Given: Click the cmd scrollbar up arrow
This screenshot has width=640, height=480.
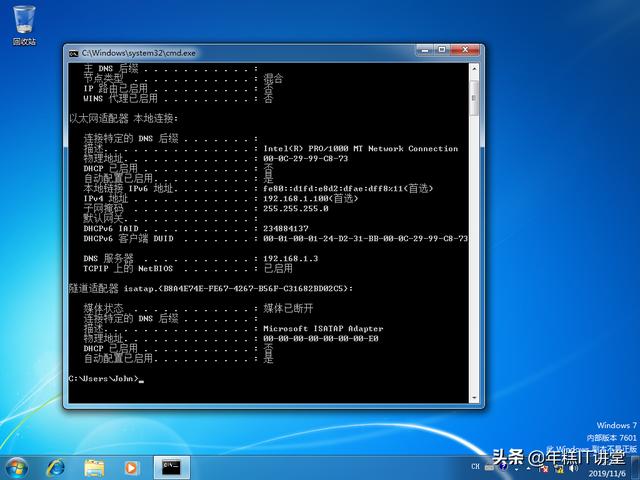Looking at the screenshot, I should [474, 69].
